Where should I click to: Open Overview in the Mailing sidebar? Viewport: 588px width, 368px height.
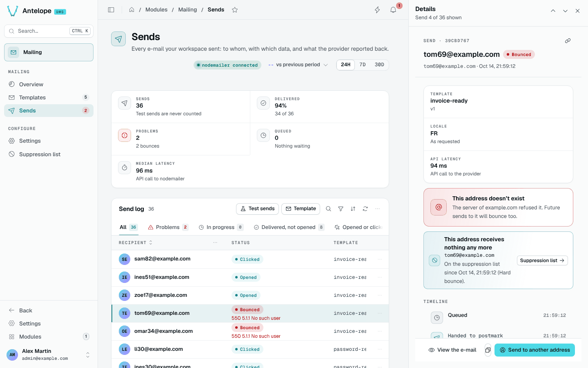[49, 84]
